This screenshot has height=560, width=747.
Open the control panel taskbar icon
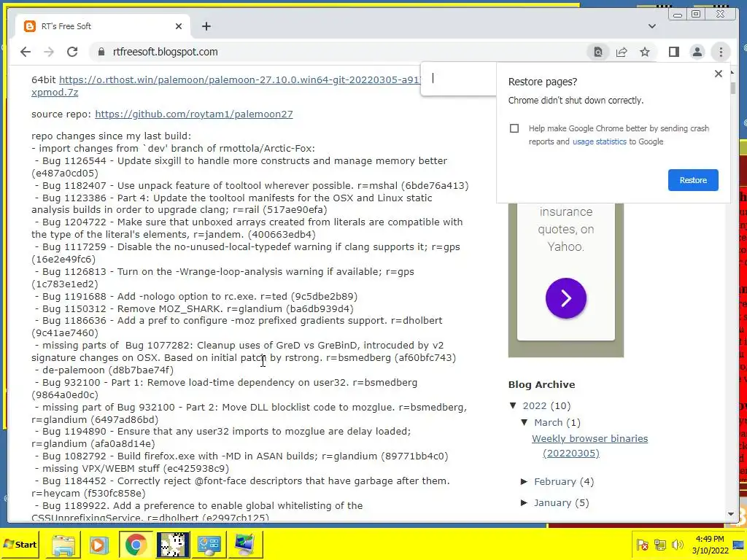(x=209, y=545)
